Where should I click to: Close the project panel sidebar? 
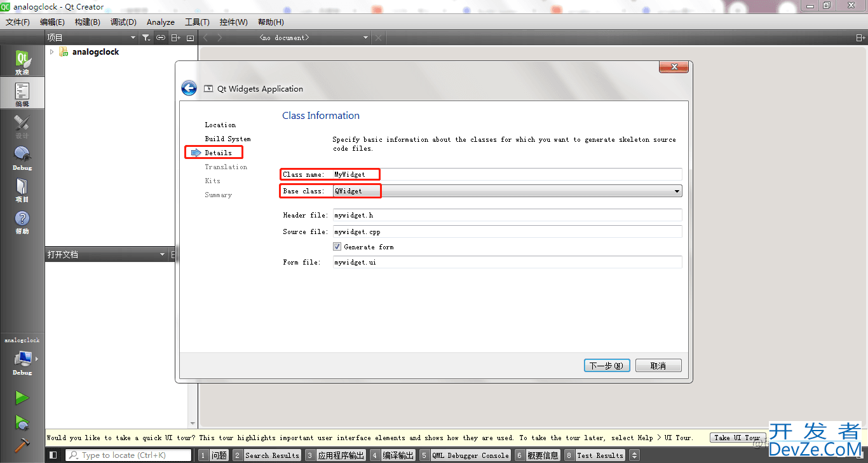coord(190,38)
